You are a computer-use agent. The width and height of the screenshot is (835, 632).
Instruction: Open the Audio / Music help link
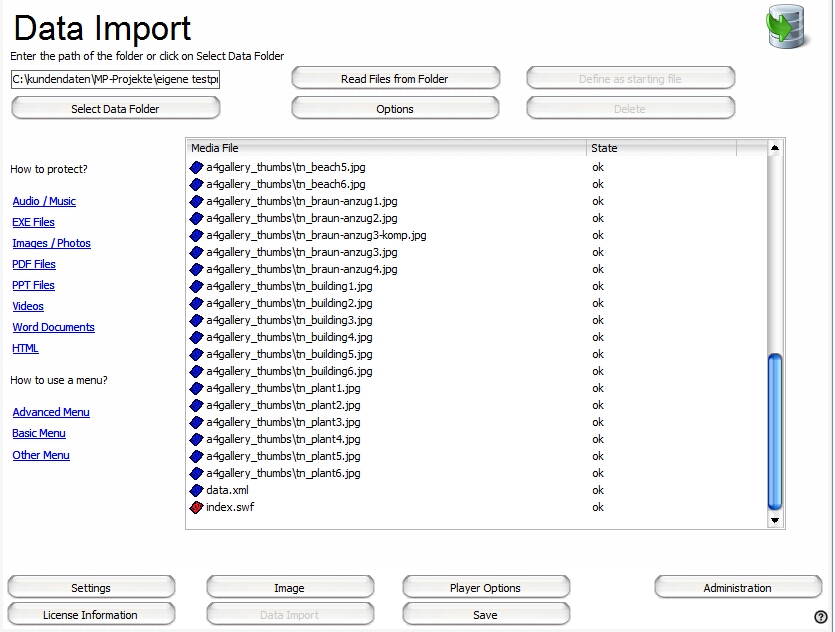pyautogui.click(x=44, y=201)
